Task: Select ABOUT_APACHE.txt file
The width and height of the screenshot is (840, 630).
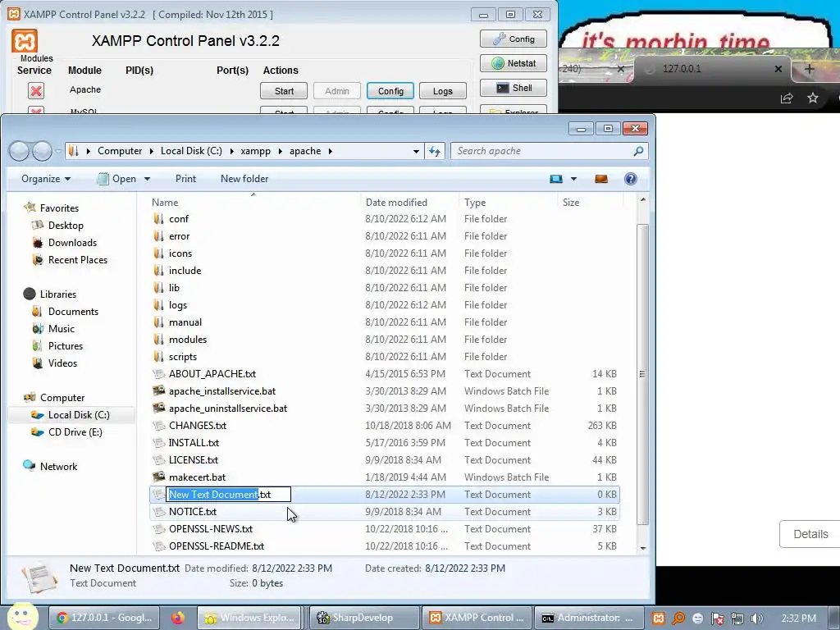Action: 212,374
